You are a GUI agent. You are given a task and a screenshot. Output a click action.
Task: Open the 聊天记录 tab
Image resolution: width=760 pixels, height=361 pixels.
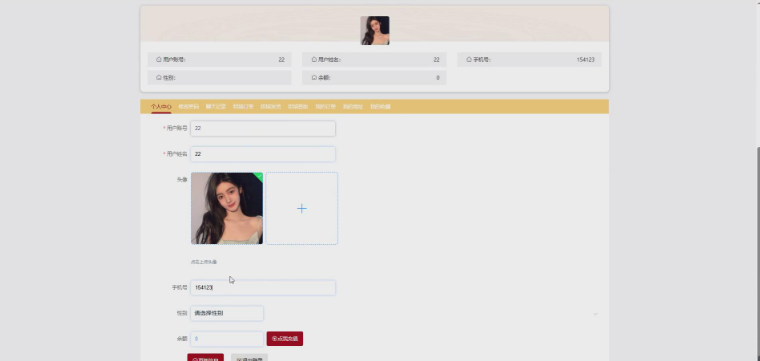pyautogui.click(x=216, y=107)
